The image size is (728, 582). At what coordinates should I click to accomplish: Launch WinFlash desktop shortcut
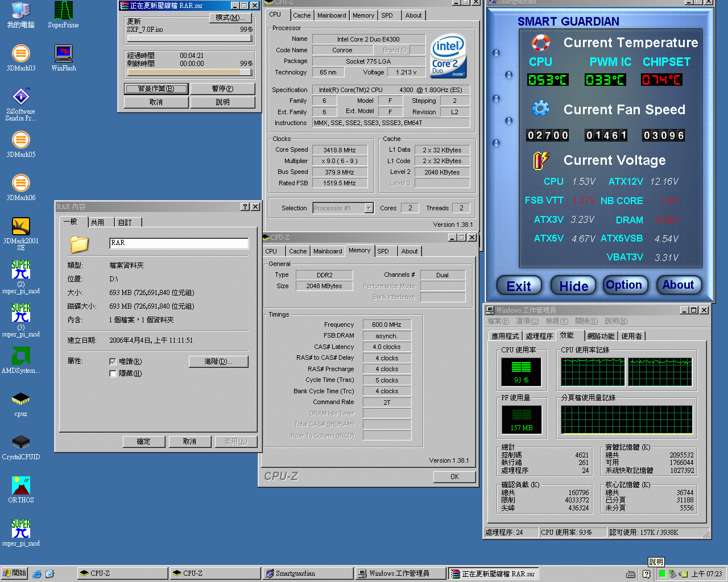point(63,58)
